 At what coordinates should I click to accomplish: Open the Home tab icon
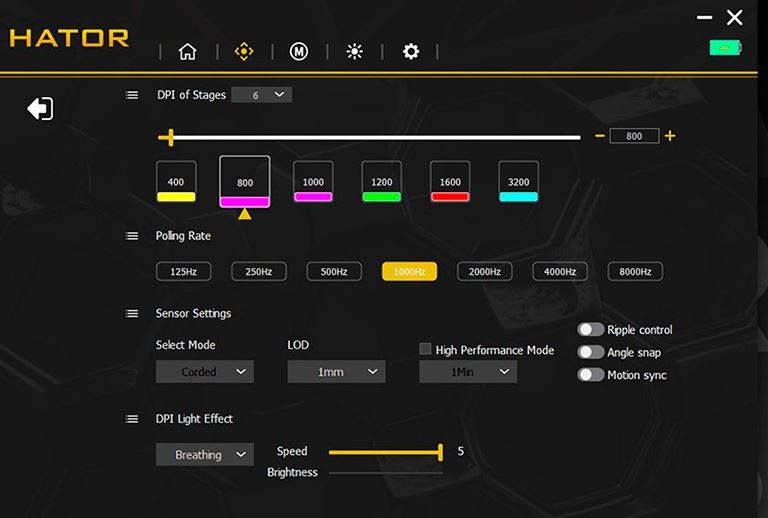(x=187, y=52)
